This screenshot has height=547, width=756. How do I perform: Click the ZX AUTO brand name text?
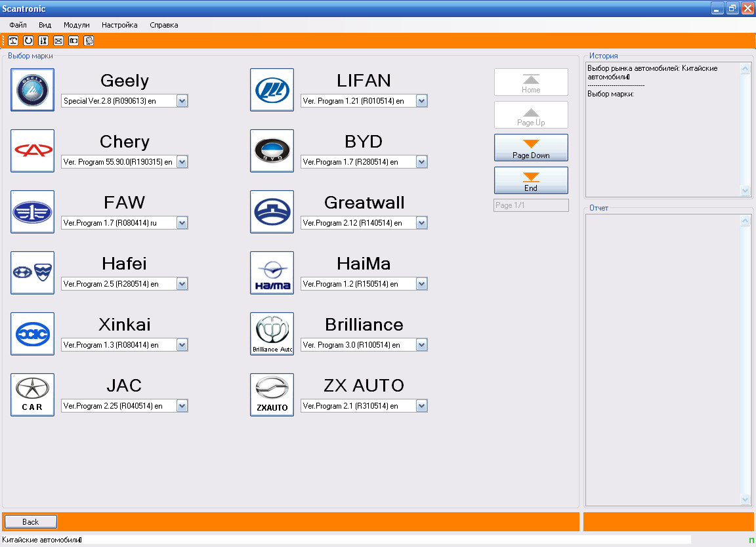[364, 386]
